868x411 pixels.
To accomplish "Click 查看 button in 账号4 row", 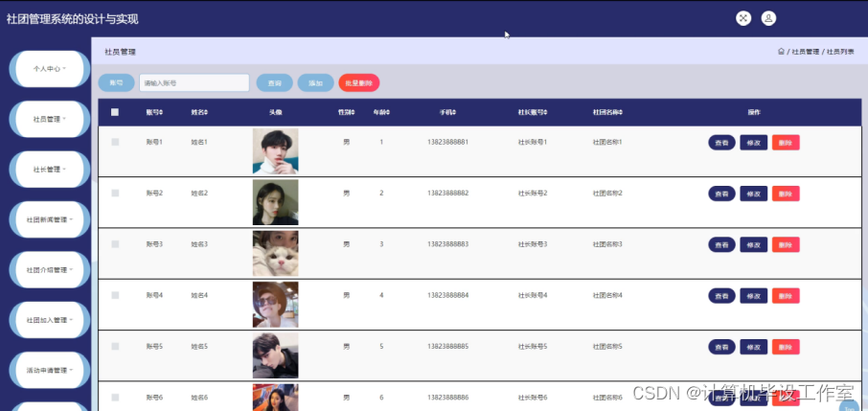I will [721, 296].
